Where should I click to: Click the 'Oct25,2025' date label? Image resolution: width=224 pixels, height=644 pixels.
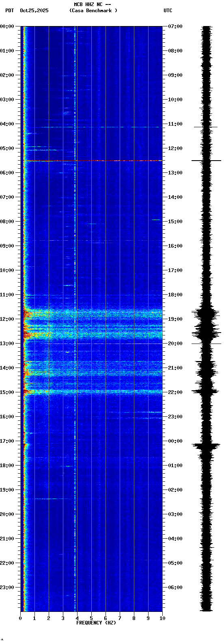click(x=34, y=11)
